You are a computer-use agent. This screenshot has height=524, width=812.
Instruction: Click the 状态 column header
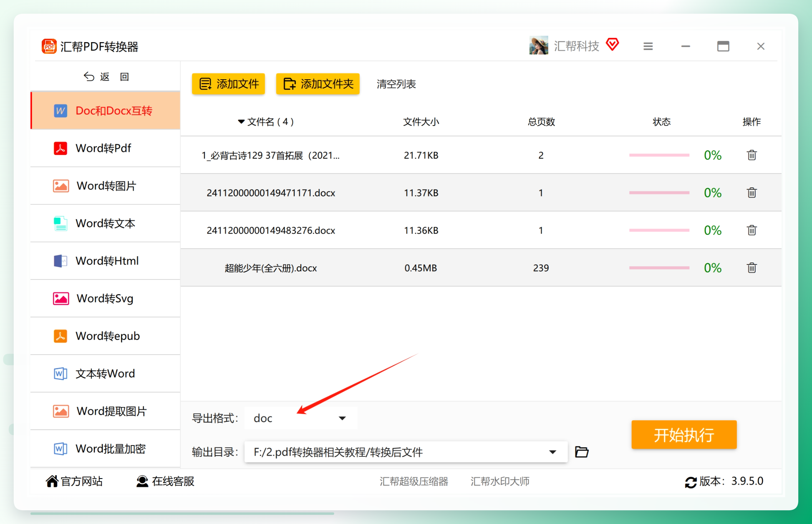pyautogui.click(x=661, y=122)
